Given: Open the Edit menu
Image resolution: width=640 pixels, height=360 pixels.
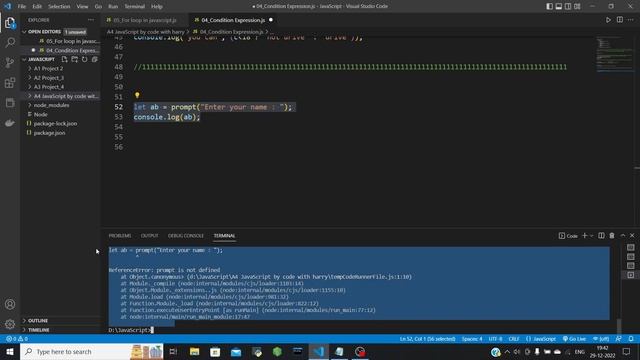Looking at the screenshot, I should (37, 7).
